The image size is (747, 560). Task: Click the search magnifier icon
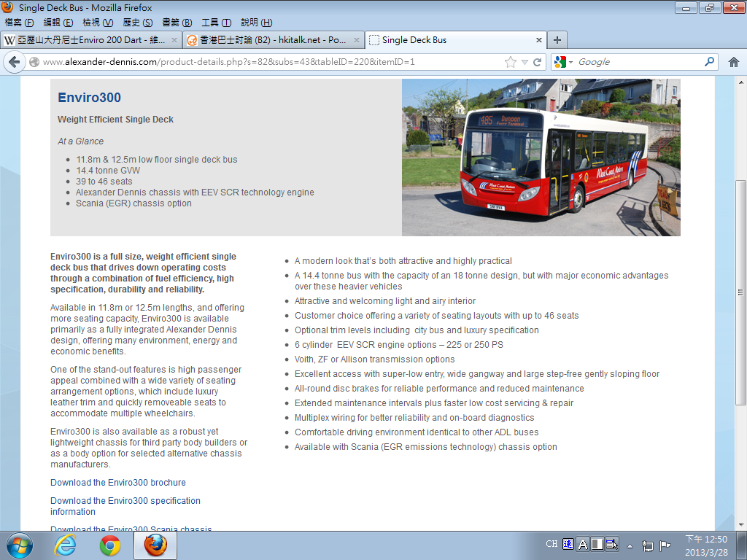point(709,61)
